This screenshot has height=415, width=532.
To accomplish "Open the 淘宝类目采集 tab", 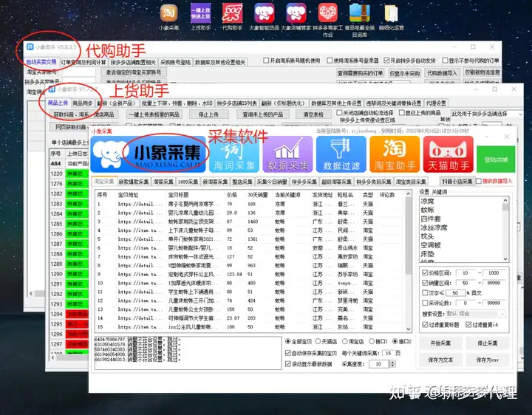I will click(x=411, y=182).
